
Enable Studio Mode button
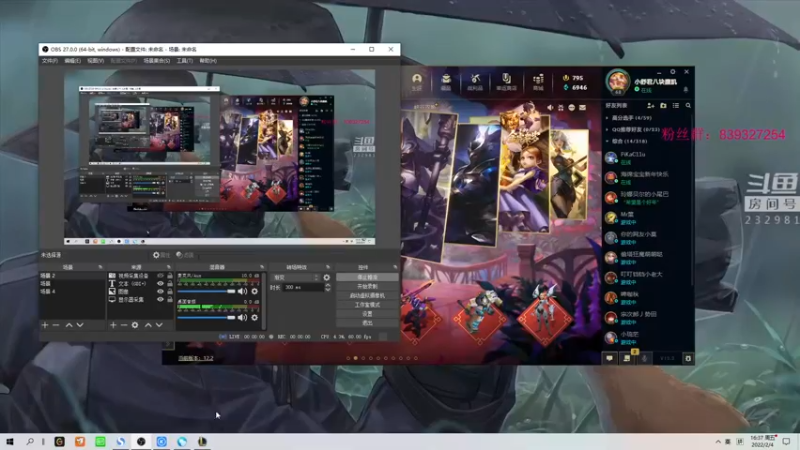pos(367,305)
